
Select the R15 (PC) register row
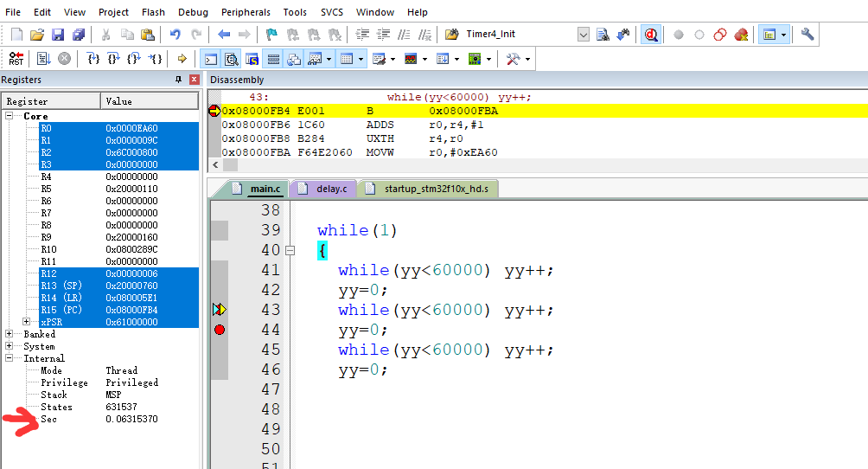point(119,309)
